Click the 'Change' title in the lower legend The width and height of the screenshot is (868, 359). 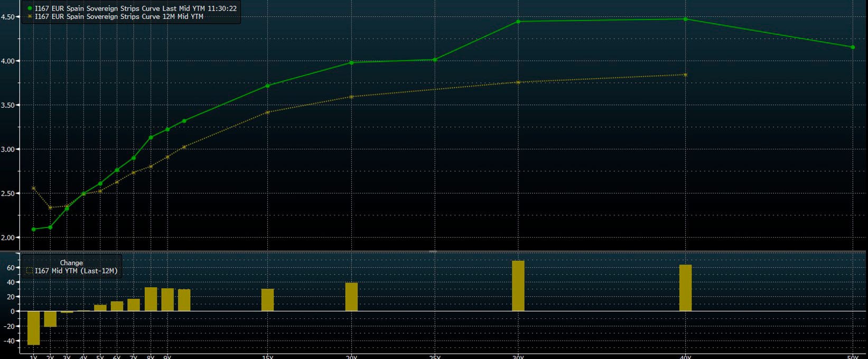71,262
